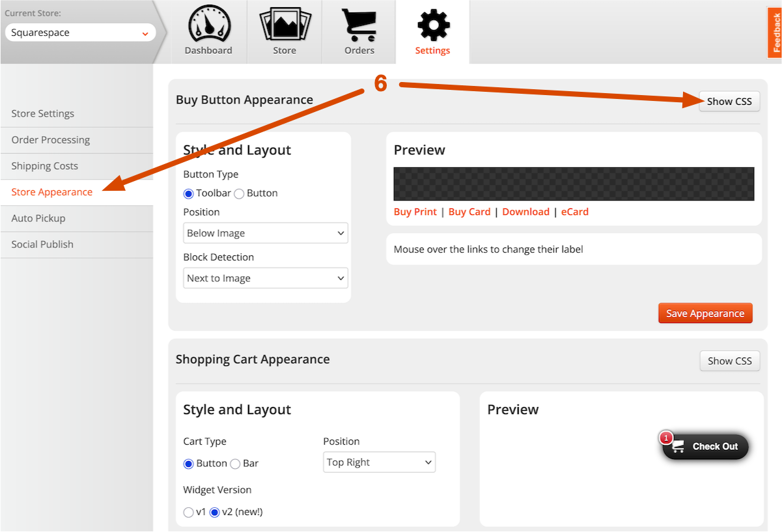
Task: Select Store Appearance in sidebar
Action: (77, 192)
